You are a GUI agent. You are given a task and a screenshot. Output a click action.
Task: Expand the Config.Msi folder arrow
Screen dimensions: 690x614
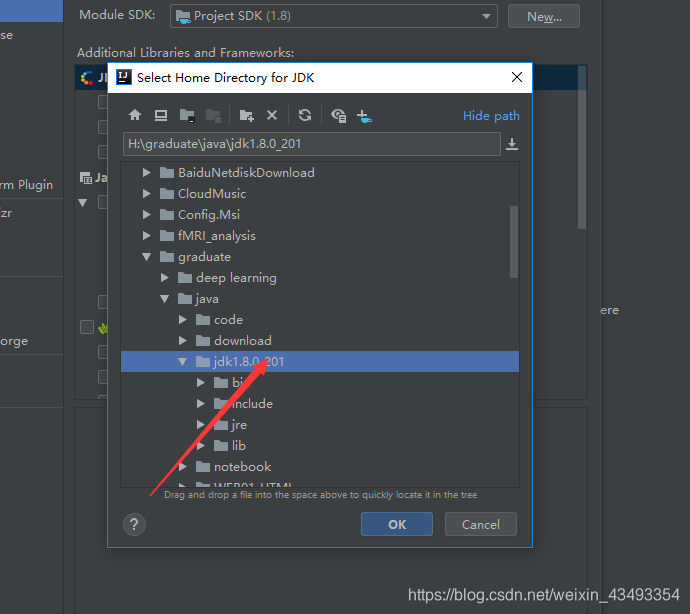pos(147,215)
